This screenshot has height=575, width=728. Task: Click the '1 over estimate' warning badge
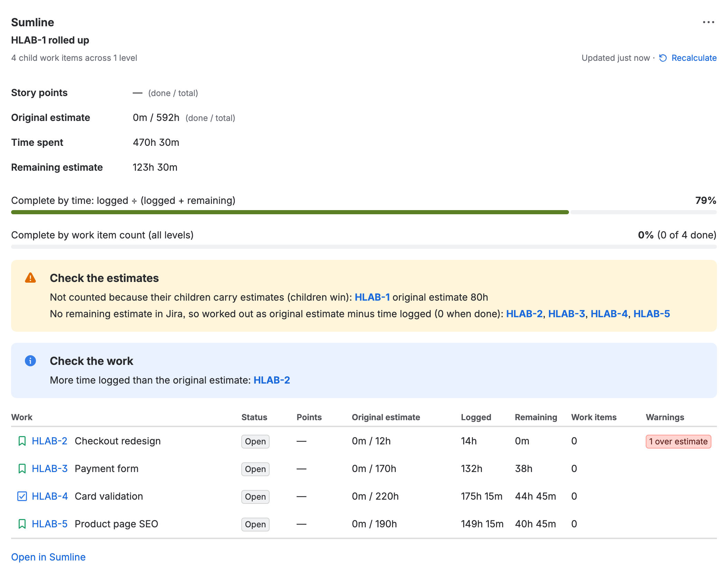(x=678, y=441)
